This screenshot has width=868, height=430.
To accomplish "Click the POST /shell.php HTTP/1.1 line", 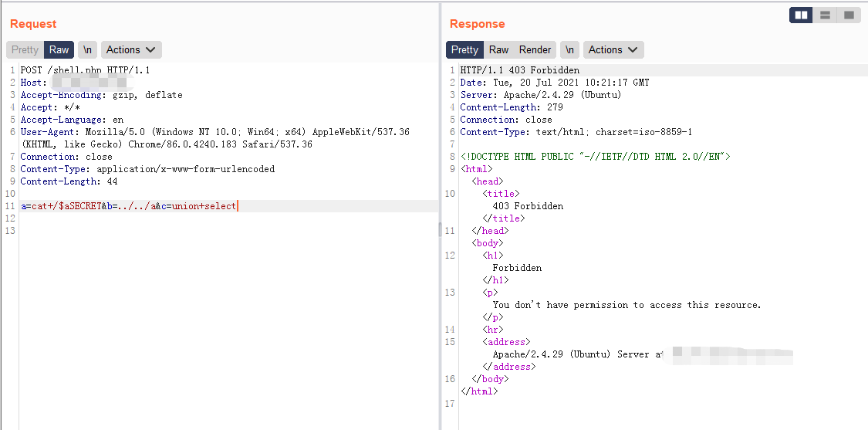I will (x=85, y=70).
